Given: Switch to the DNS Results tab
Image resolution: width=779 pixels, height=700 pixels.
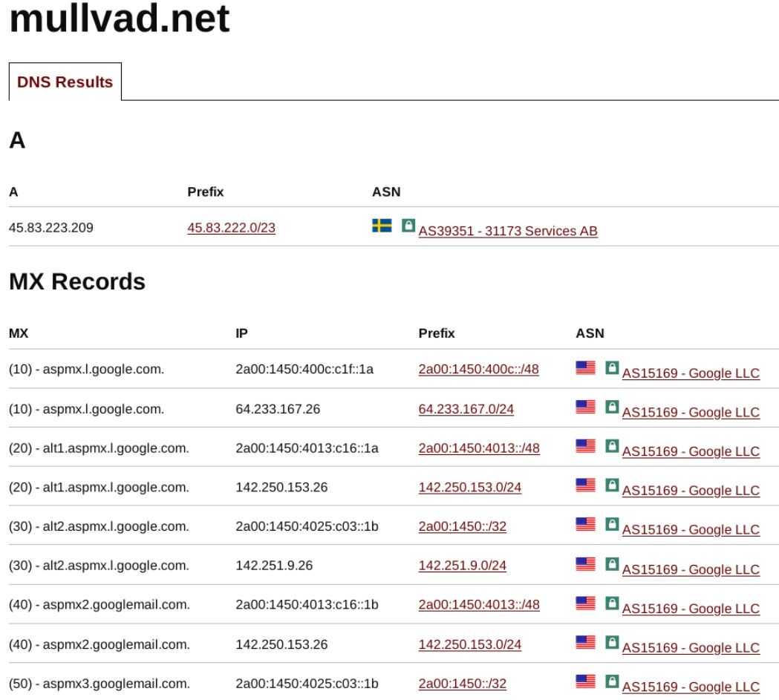Looking at the screenshot, I should click(65, 82).
